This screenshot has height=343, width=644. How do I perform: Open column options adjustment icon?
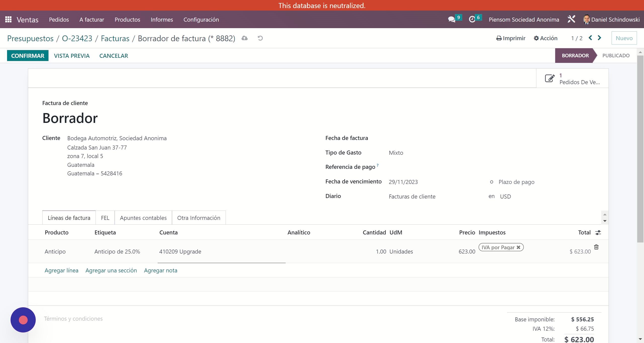598,233
